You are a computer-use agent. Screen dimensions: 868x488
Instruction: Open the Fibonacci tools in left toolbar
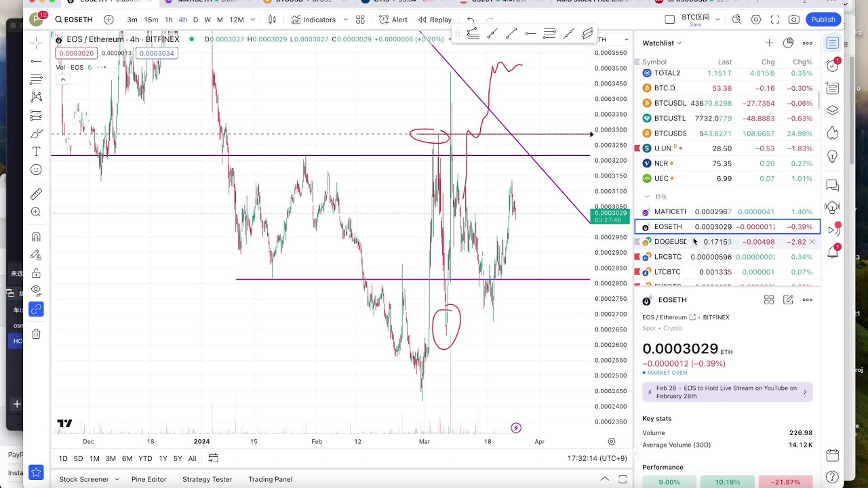point(36,80)
